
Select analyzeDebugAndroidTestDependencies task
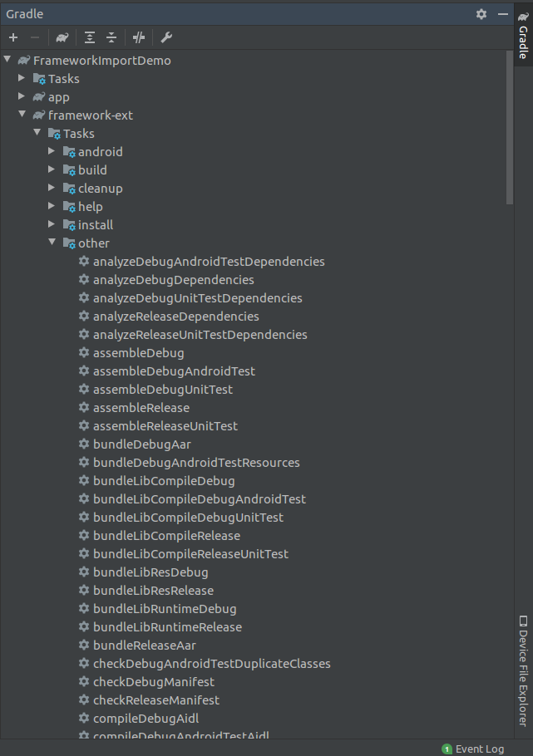click(x=209, y=262)
